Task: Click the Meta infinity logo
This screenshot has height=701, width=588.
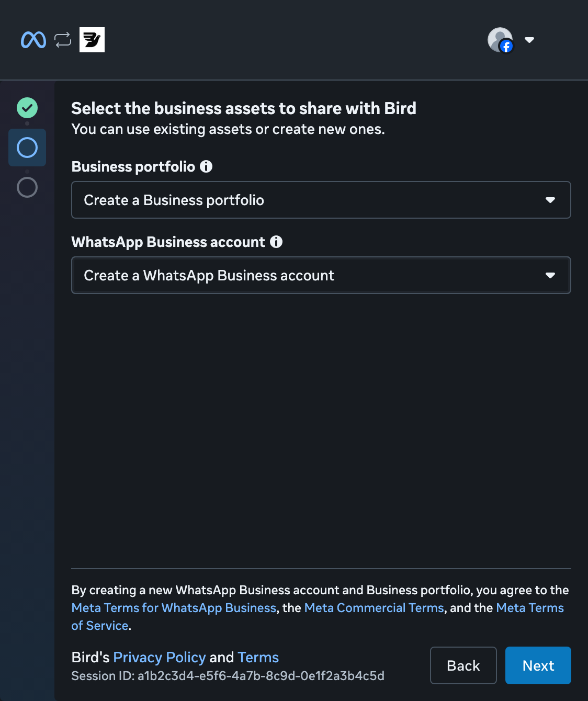Action: click(x=33, y=40)
